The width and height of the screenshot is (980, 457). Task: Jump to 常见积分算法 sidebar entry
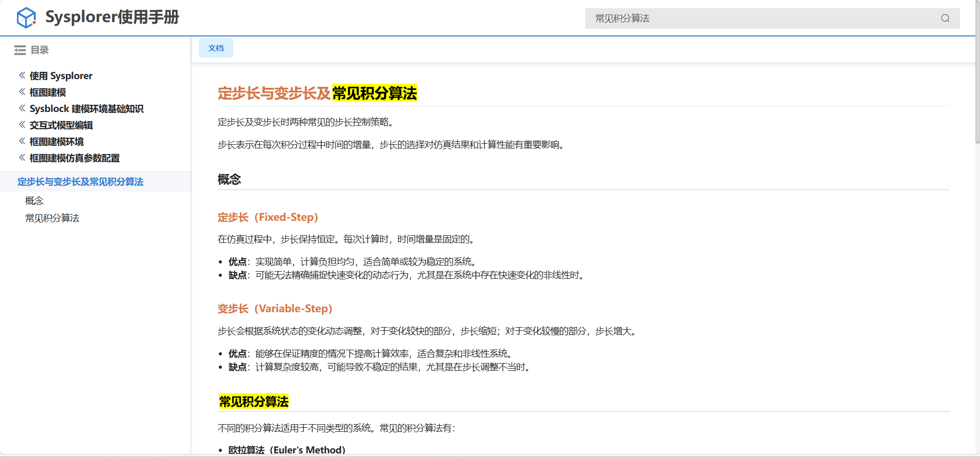point(52,218)
